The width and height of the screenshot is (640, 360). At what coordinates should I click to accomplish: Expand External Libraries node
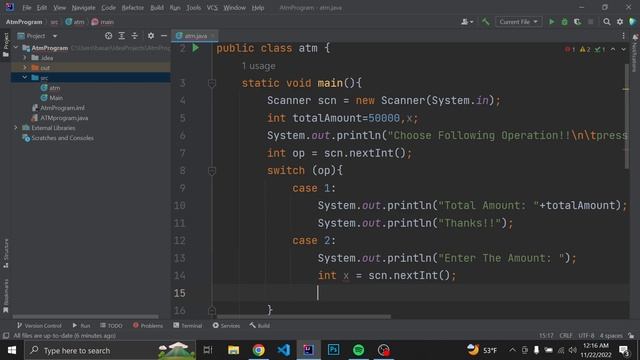coord(16,127)
